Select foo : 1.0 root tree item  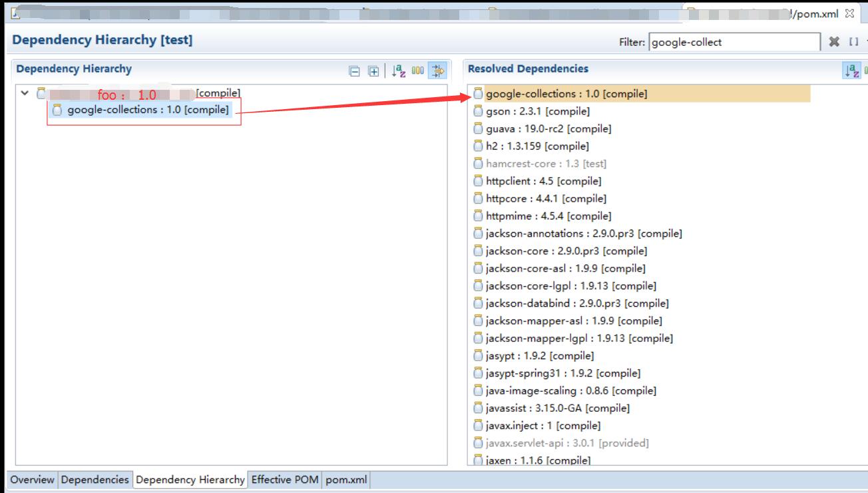tap(138, 94)
